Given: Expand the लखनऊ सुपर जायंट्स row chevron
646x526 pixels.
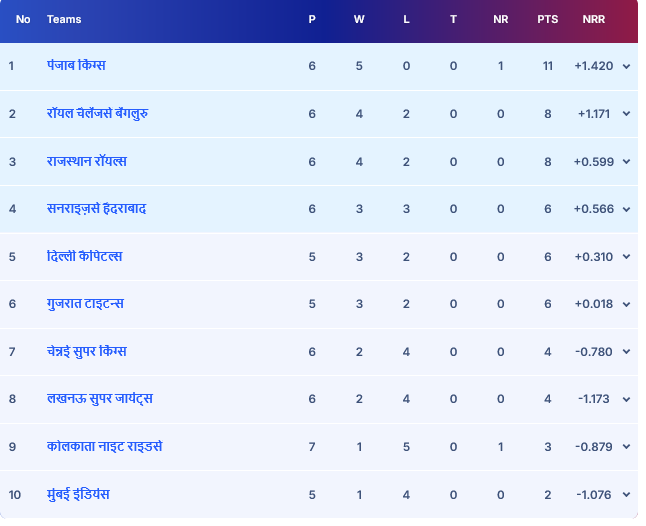Looking at the screenshot, I should click(626, 399).
